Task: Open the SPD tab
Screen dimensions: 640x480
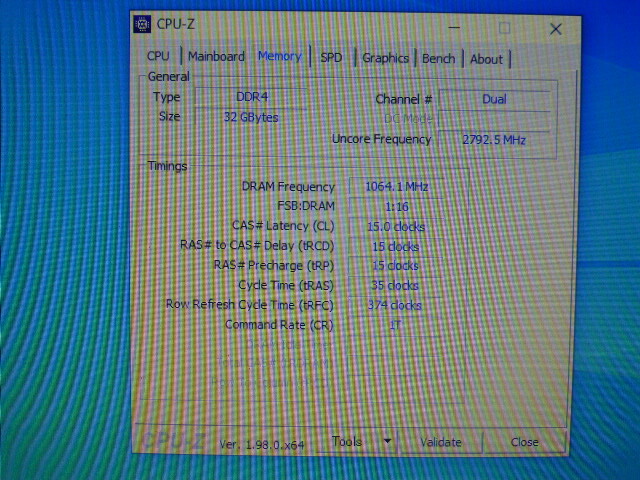Action: click(331, 58)
